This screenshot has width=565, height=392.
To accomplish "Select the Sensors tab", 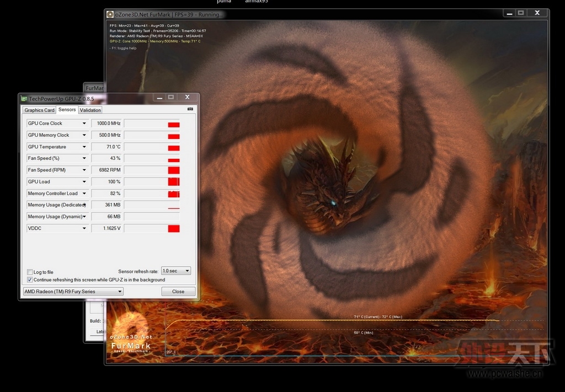I will coord(67,109).
